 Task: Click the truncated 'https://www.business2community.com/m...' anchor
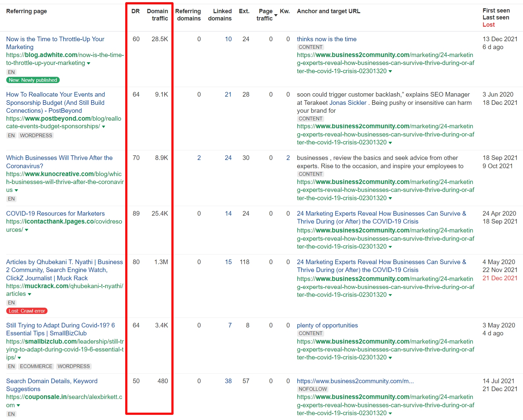coord(355,381)
